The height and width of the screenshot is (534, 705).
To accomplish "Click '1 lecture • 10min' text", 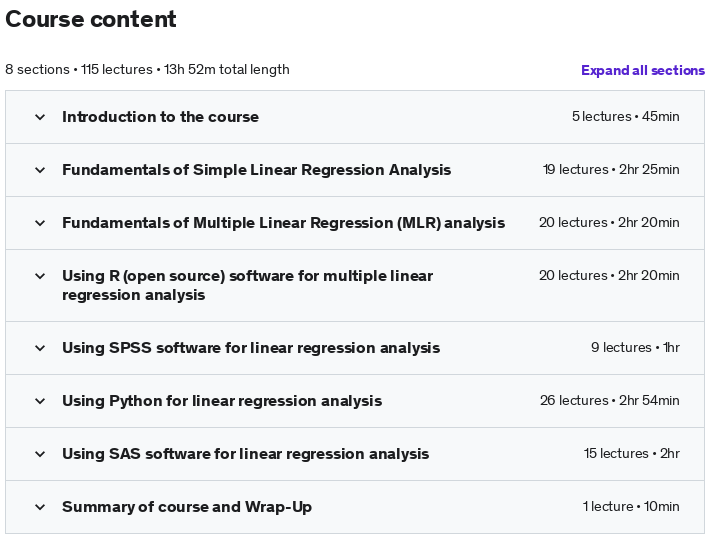I will click(x=631, y=507).
